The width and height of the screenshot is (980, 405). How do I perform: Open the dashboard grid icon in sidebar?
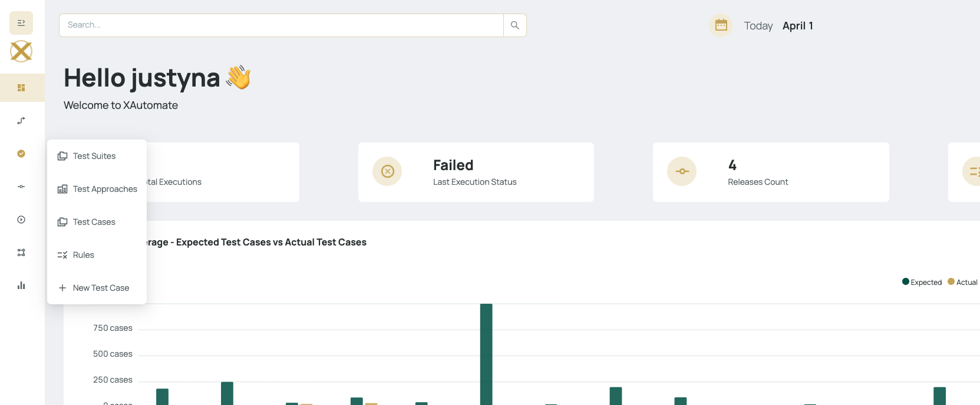click(21, 88)
